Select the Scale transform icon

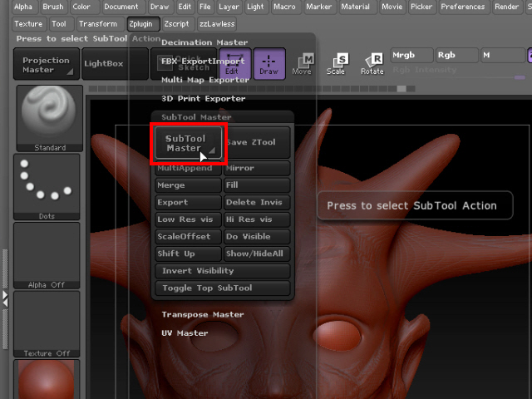click(337, 64)
